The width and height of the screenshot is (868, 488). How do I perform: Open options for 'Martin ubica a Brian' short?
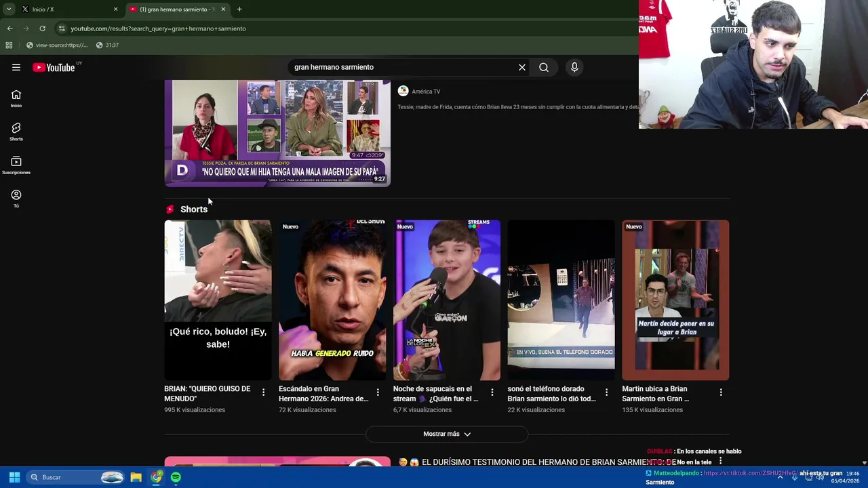pos(721,392)
